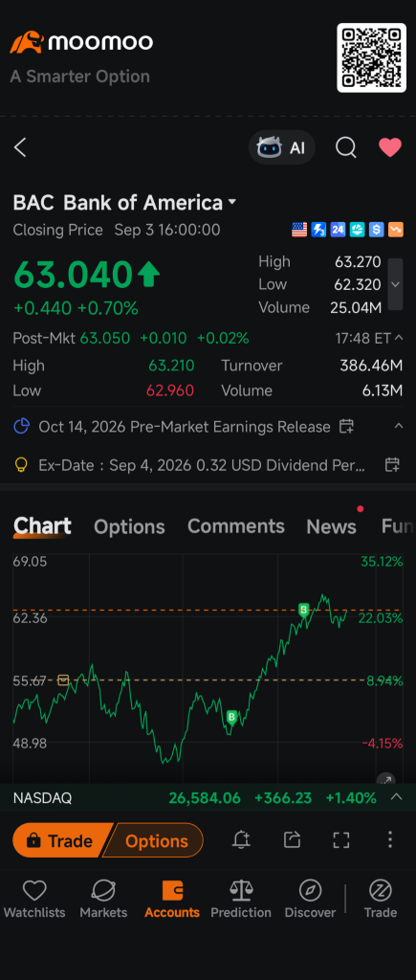This screenshot has height=980, width=416.
Task: Click the yellow lightbulb dividend icon
Action: click(x=22, y=465)
